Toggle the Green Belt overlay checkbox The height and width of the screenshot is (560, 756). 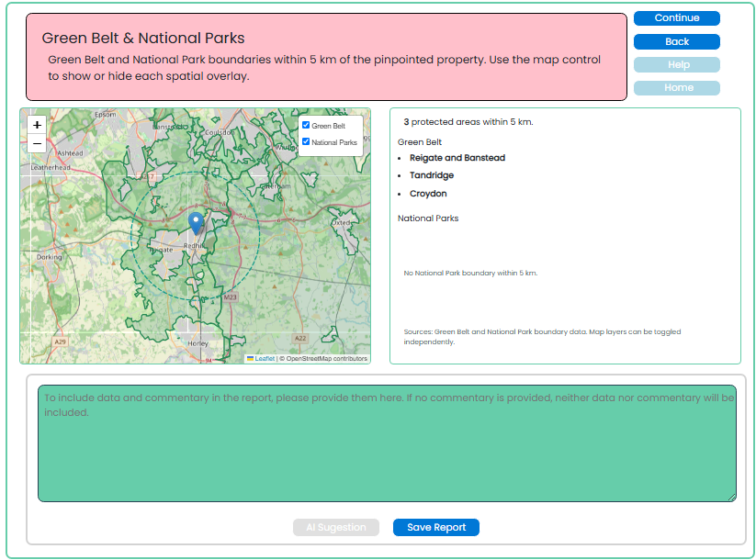(x=306, y=125)
